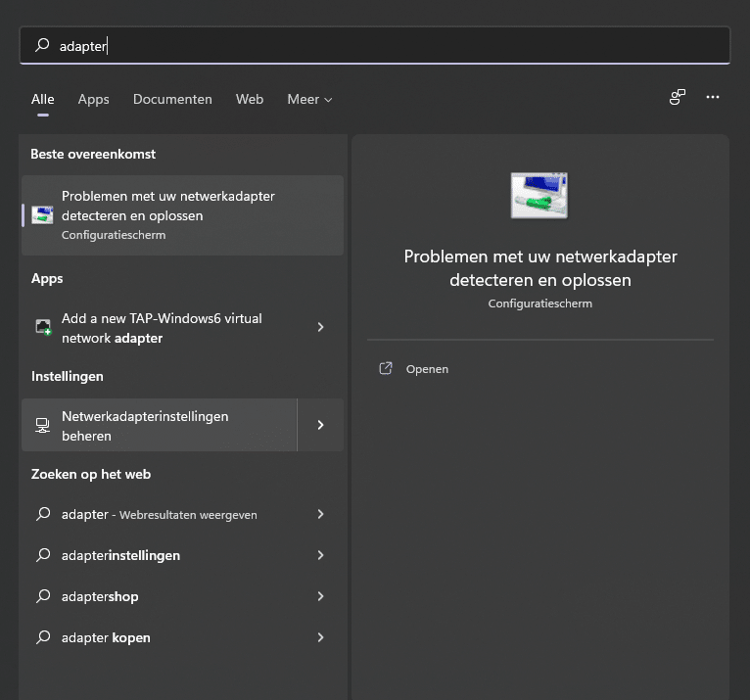Image resolution: width=750 pixels, height=700 pixels.
Task: Click search icon next to 'adapterinstellingen'
Action: coord(42,555)
